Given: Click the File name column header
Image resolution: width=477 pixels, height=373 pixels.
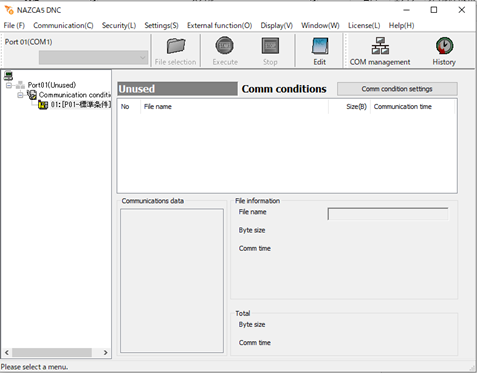Looking at the screenshot, I should (x=235, y=107).
